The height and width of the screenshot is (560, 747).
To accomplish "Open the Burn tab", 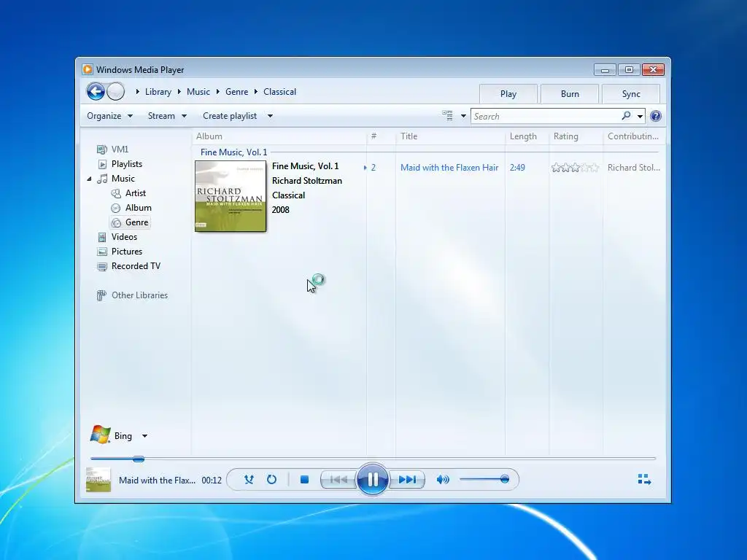I will (x=570, y=94).
